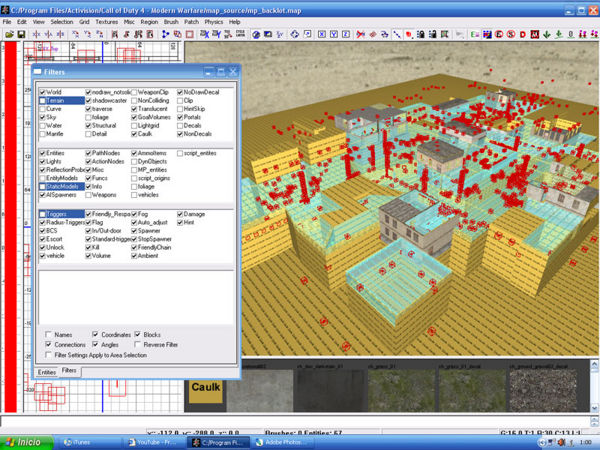
Task: Click the Rotate Z-axis toolbar icon
Action: coord(100,34)
